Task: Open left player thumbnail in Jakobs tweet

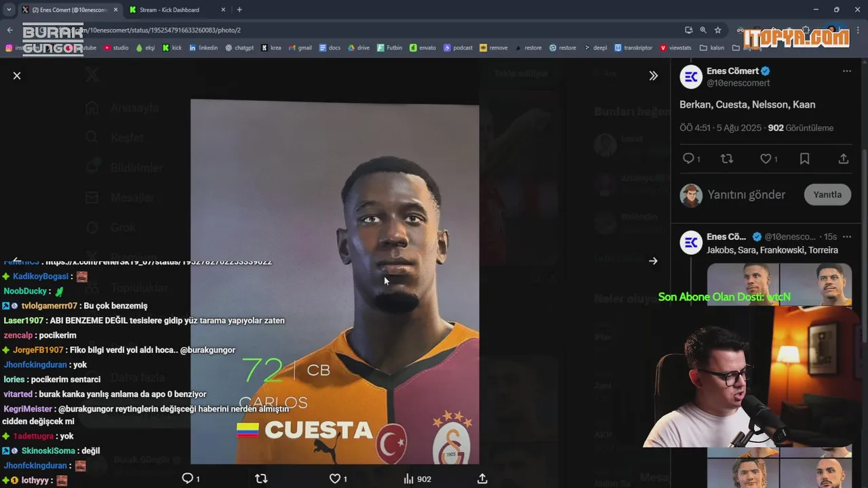Action: click(743, 285)
